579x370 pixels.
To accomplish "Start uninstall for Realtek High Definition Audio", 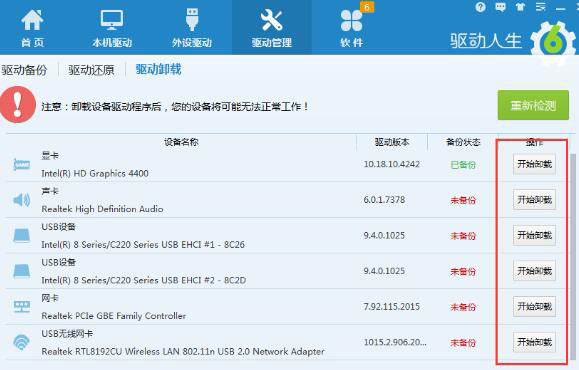I will pyautogui.click(x=534, y=200).
